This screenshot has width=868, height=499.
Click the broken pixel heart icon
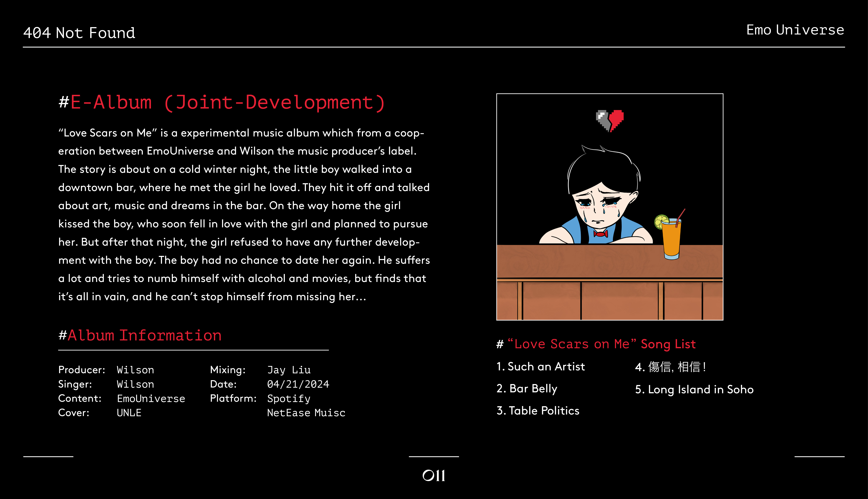pos(610,121)
